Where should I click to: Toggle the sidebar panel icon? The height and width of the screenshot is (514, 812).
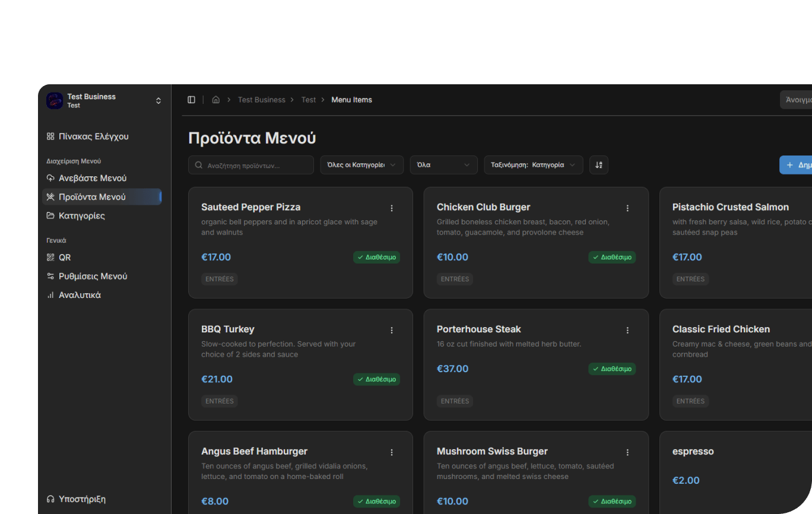pyautogui.click(x=191, y=100)
